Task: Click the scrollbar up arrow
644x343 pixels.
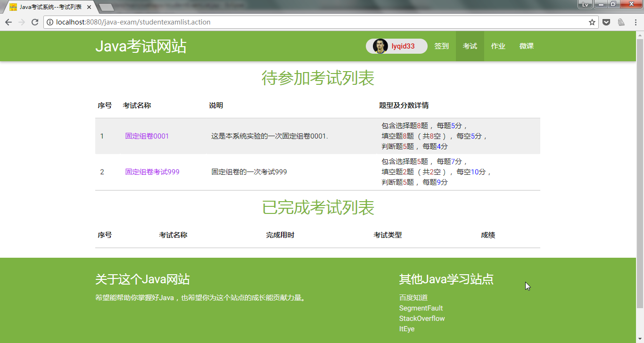Action: point(640,35)
